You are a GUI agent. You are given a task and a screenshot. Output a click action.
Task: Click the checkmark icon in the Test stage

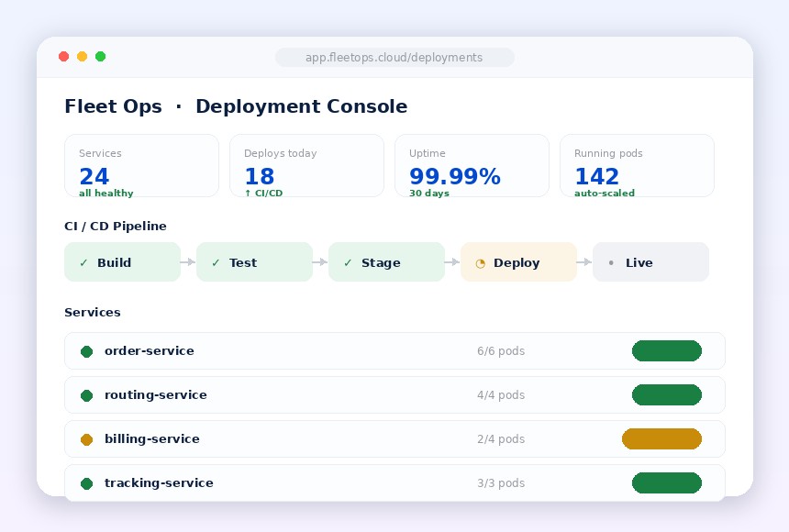(216, 262)
